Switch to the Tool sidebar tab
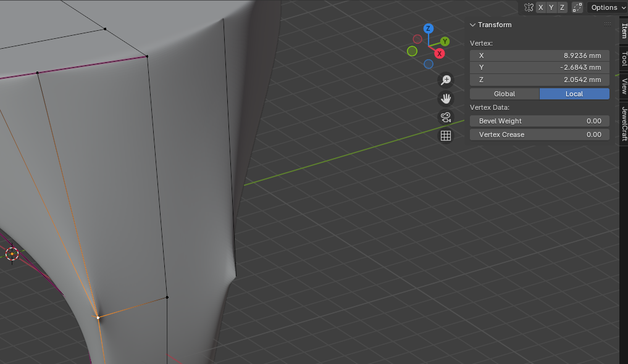The width and height of the screenshot is (628, 364). 624,59
